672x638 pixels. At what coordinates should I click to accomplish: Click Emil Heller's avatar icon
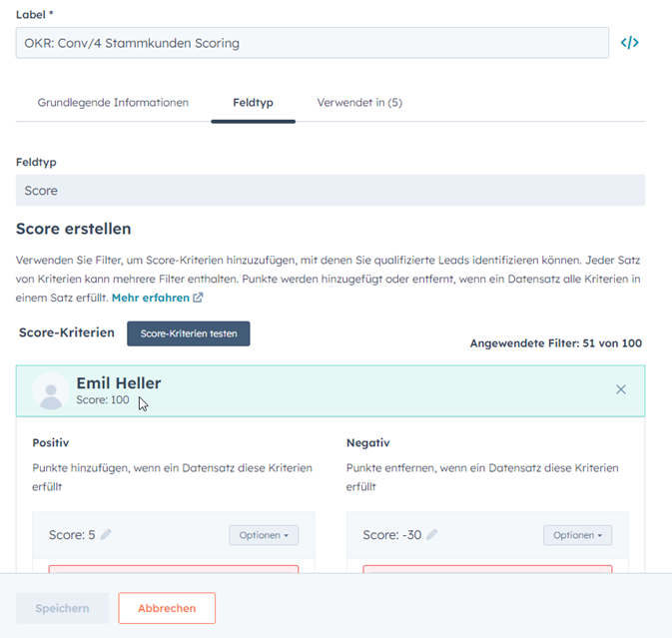point(50,390)
